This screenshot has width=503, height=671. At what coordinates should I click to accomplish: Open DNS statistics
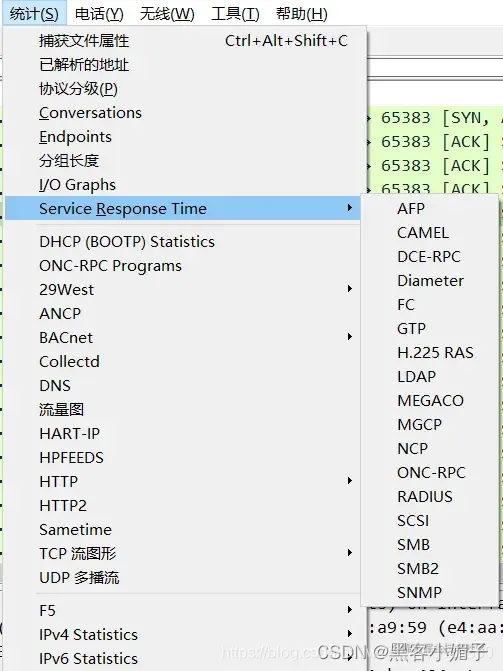click(x=183, y=386)
